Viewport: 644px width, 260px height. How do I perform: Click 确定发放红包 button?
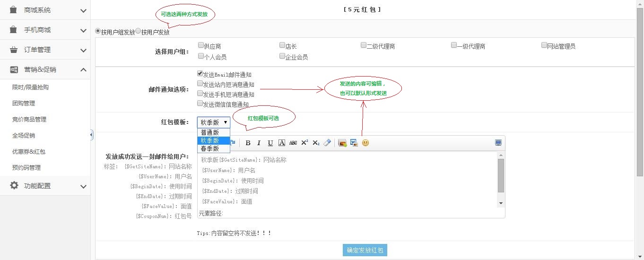click(x=365, y=250)
